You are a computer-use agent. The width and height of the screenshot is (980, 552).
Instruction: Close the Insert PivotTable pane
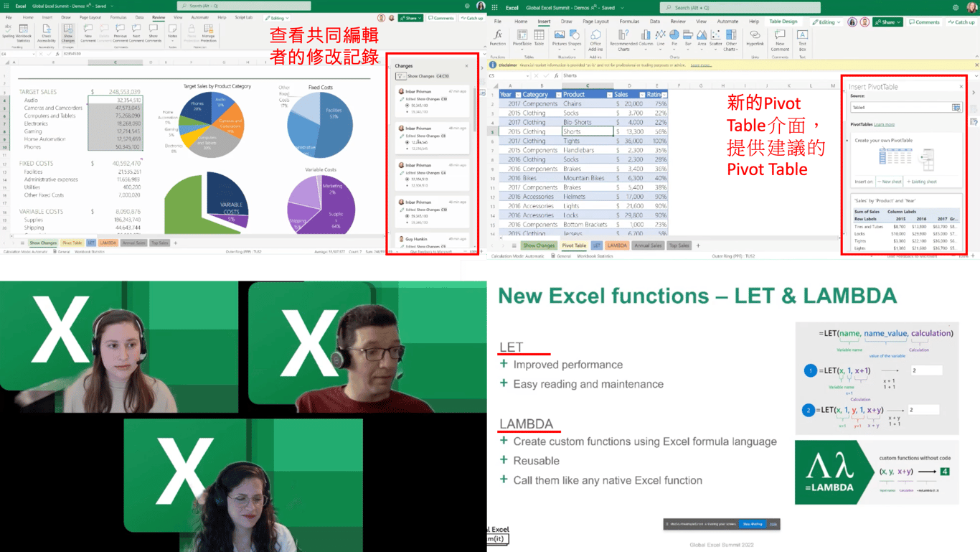pos(961,87)
